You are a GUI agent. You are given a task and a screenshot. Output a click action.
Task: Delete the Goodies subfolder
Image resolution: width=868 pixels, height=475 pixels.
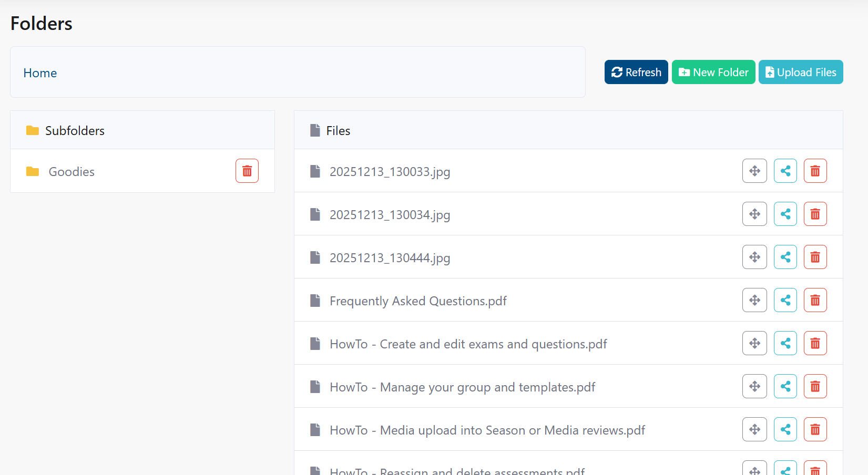(247, 171)
